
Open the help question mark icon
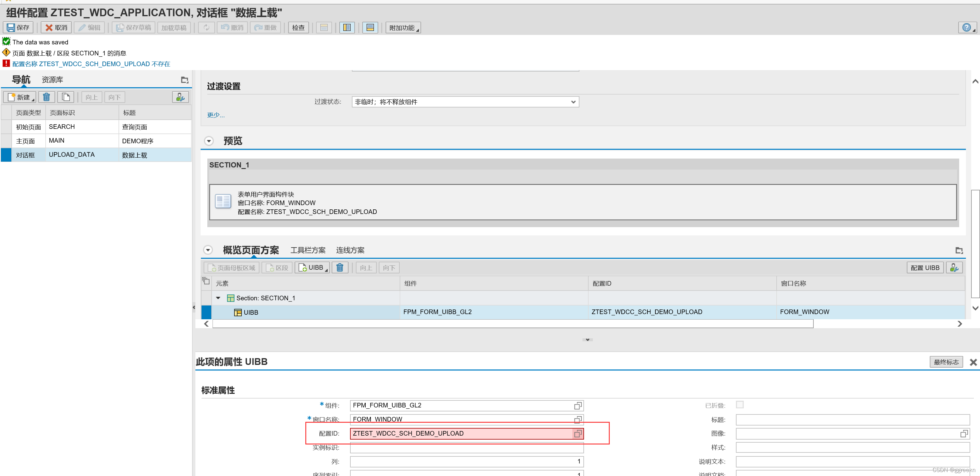[966, 27]
